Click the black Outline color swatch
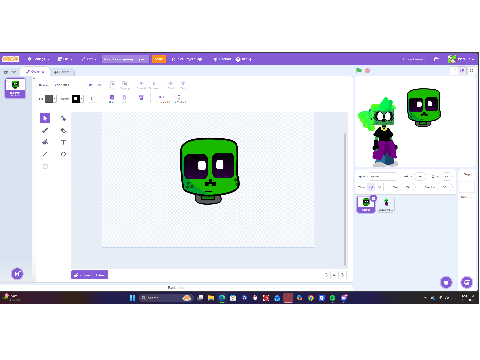This screenshot has height=360, width=480. pyautogui.click(x=76, y=99)
